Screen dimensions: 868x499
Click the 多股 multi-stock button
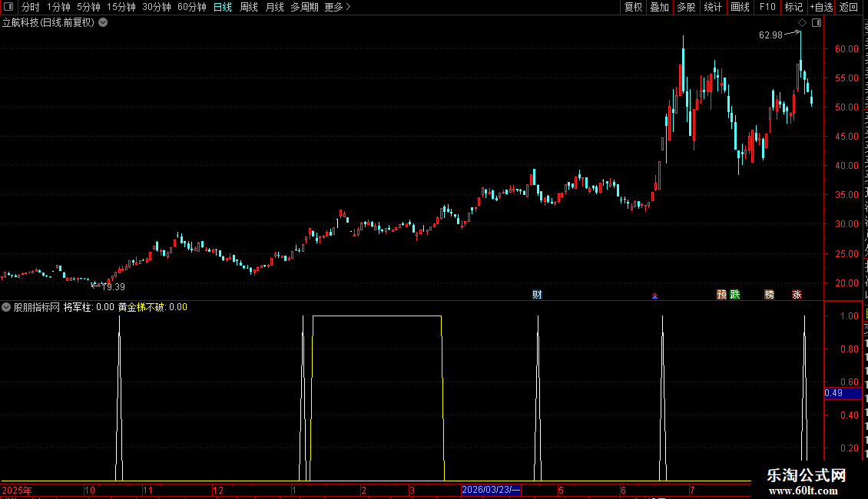pos(686,7)
